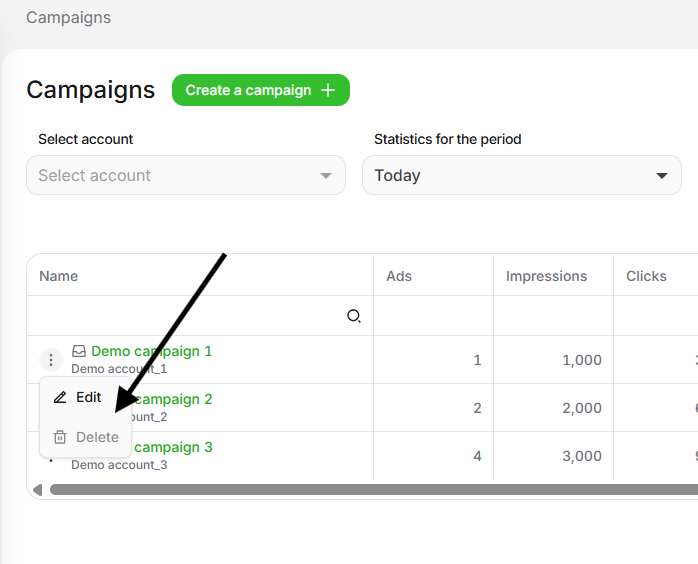Open the Demo campaign 1 link
The width and height of the screenshot is (698, 564).
151,351
